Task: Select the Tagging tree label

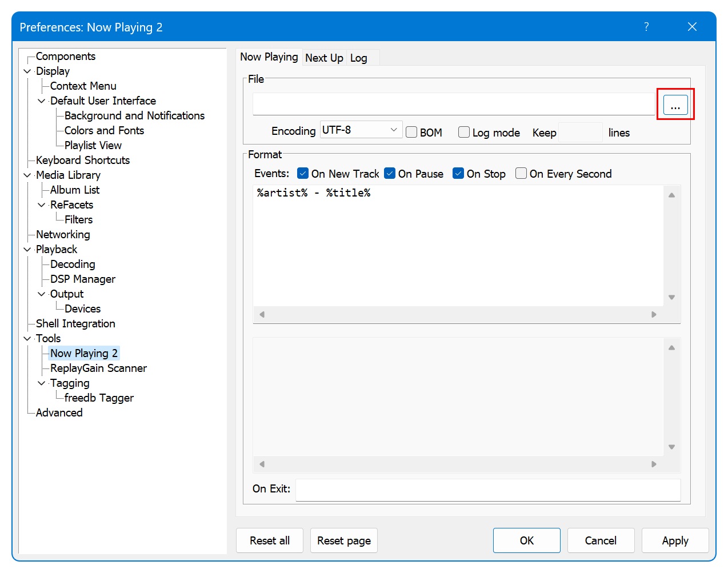Action: click(x=70, y=383)
